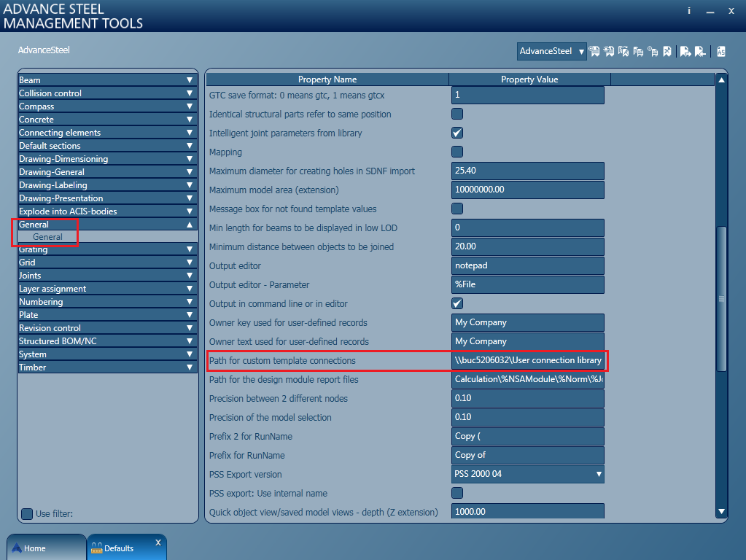The width and height of the screenshot is (746, 560).
Task: Open the Layer assignment category
Action: (x=107, y=289)
